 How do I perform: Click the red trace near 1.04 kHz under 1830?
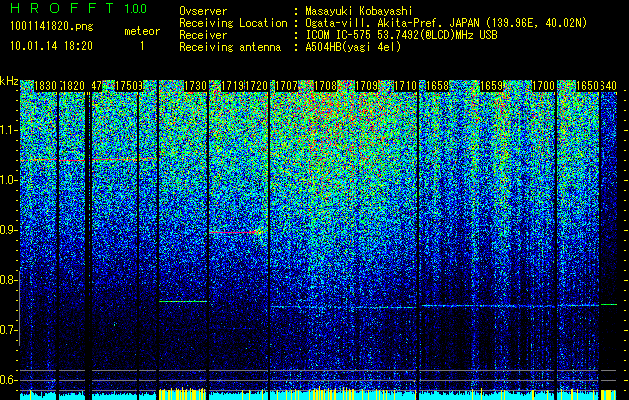pos(38,160)
